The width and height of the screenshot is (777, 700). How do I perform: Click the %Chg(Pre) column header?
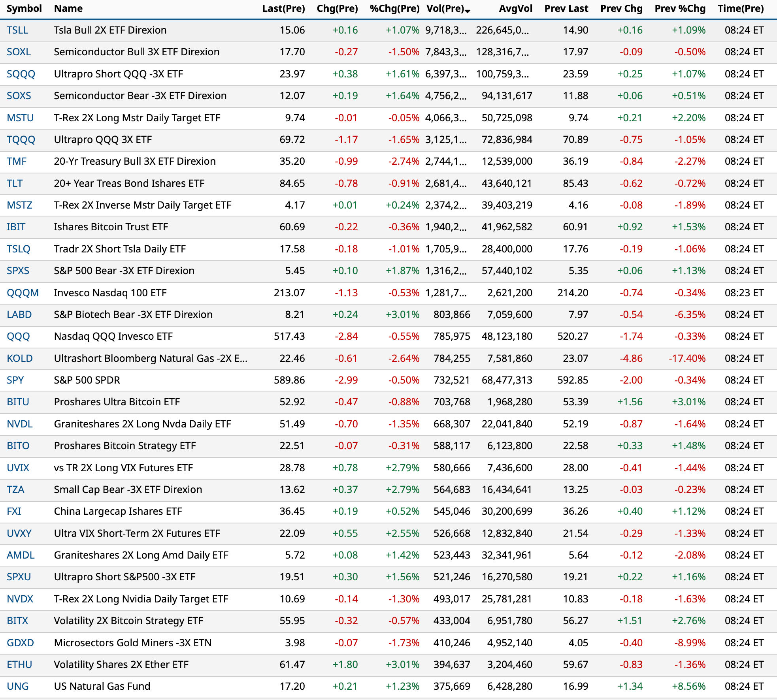tap(394, 9)
